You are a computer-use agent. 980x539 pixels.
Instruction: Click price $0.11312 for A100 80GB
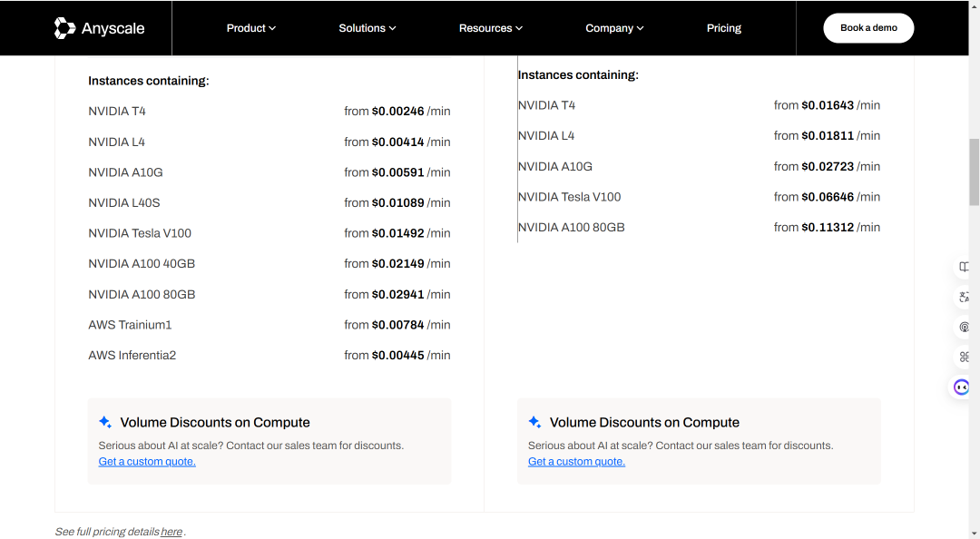[828, 227]
